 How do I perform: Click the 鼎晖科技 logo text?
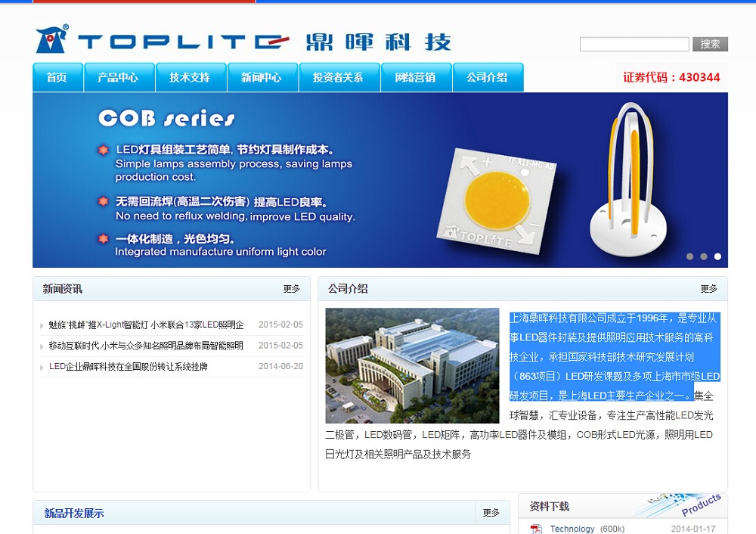379,42
